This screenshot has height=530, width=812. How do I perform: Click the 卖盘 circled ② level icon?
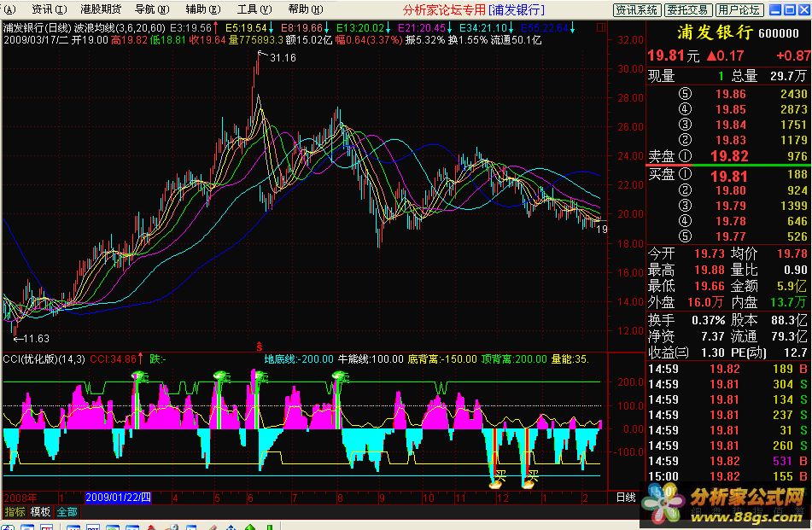pyautogui.click(x=685, y=140)
